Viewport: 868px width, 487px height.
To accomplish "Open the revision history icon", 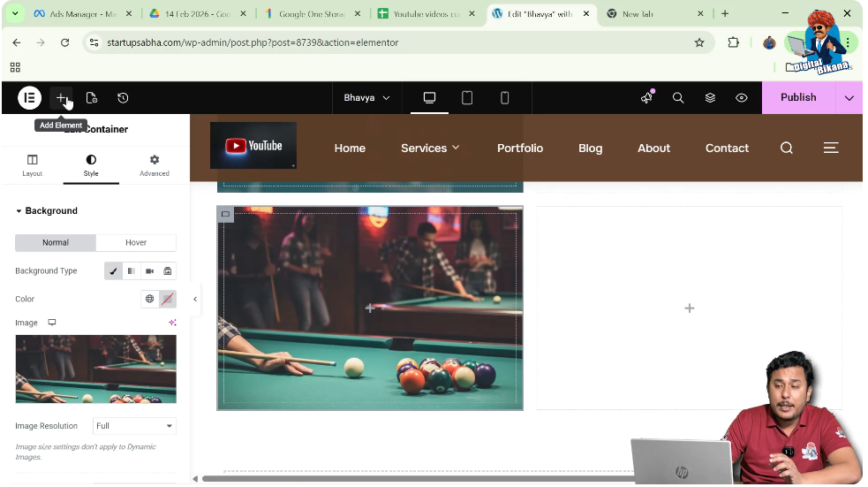I will point(123,98).
